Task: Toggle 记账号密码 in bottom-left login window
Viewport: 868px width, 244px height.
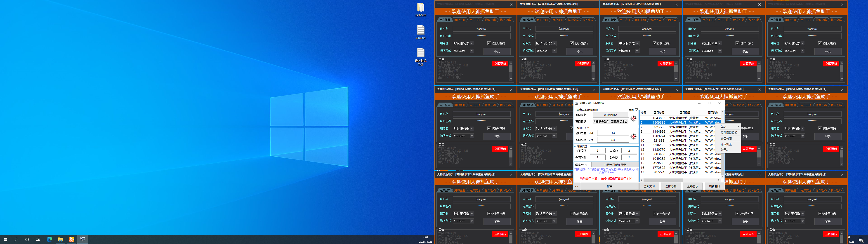Action: tap(489, 214)
